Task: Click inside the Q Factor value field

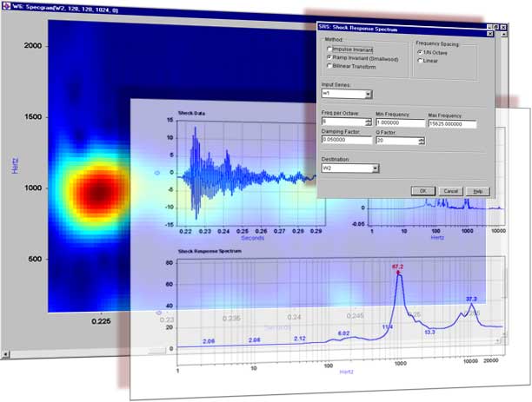Action: click(x=396, y=141)
